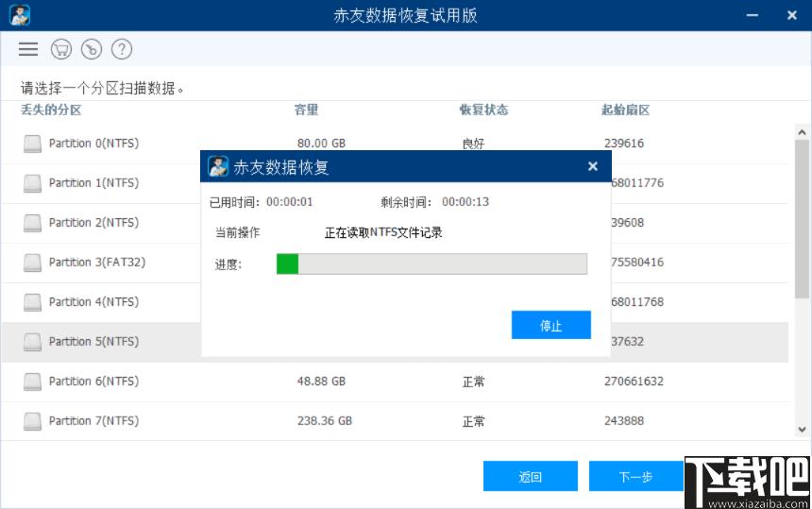The image size is (812, 509).
Task: Click the 恢复状态 column header
Action: (x=483, y=110)
